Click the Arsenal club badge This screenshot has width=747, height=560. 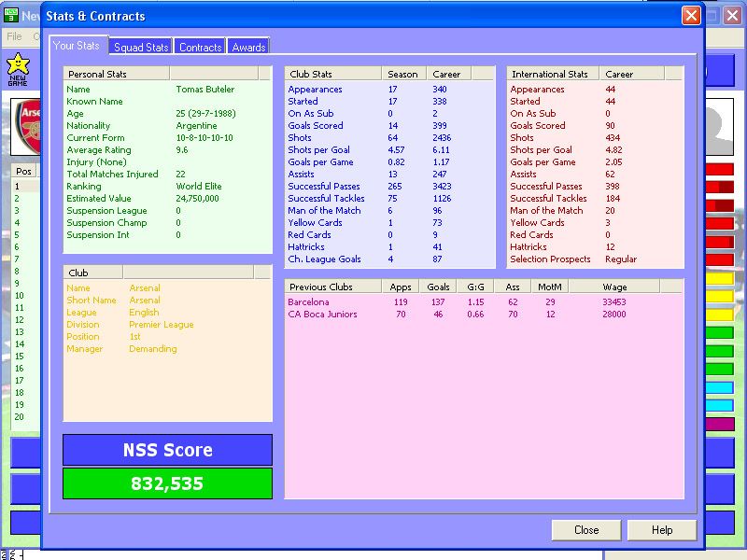coord(27,128)
